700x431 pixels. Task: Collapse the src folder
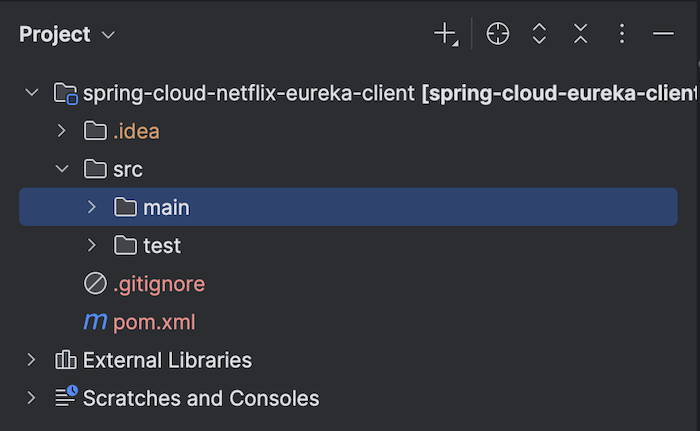(x=62, y=169)
